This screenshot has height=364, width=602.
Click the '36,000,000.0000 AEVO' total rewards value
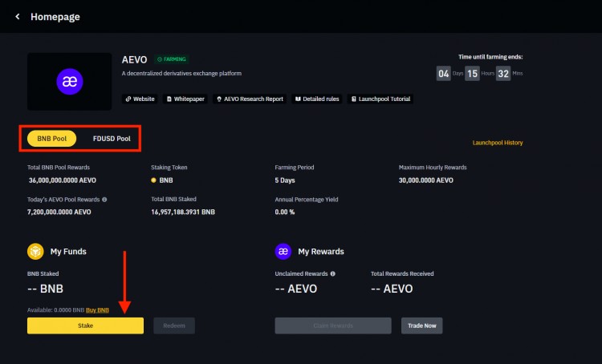point(63,180)
